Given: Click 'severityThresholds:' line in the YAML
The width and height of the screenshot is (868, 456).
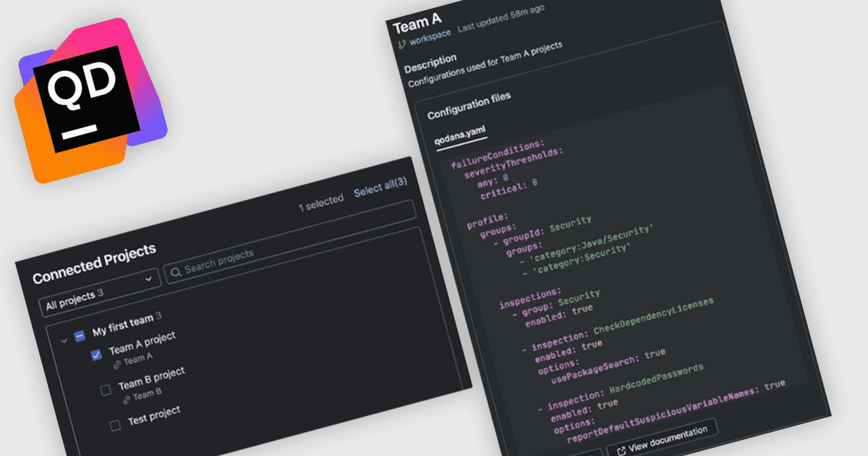Looking at the screenshot, I should pyautogui.click(x=514, y=163).
